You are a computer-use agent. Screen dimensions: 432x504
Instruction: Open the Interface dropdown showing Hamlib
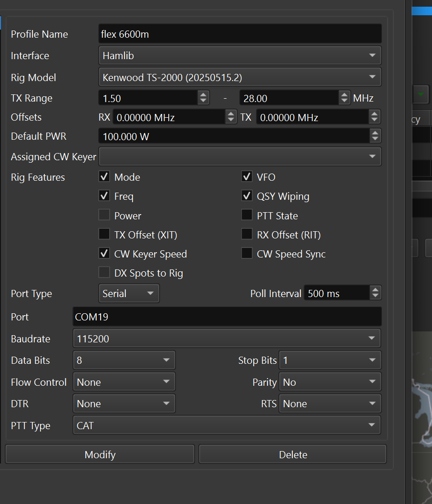point(240,56)
